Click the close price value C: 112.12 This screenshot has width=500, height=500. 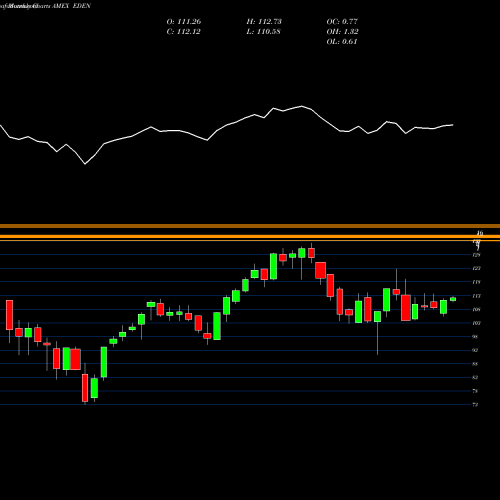point(183,32)
